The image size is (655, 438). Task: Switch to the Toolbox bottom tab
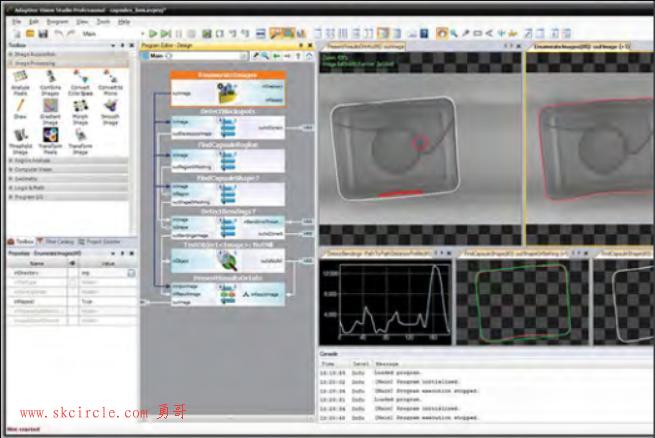pos(20,242)
